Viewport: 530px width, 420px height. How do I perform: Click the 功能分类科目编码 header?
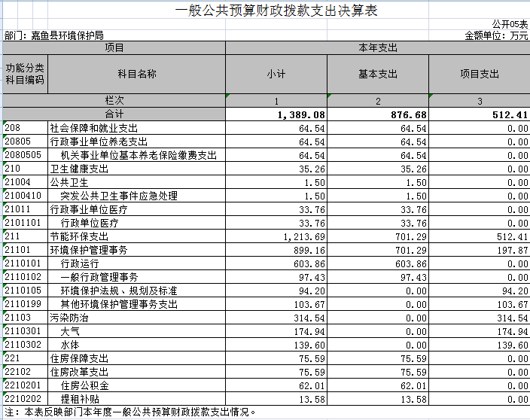[25, 74]
